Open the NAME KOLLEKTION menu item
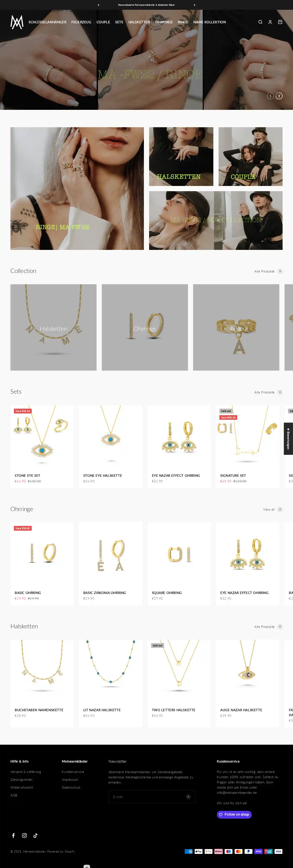 click(210, 22)
